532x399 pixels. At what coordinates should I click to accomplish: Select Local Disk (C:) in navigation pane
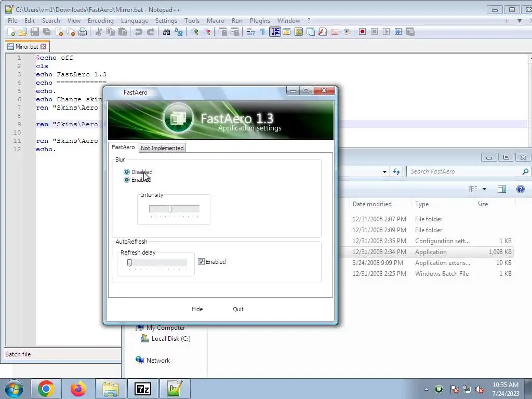point(166,339)
